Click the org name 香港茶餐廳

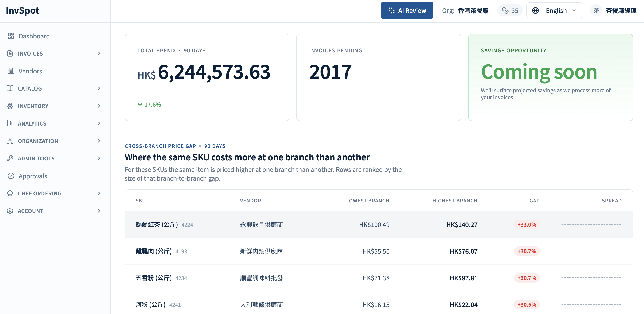473,10
